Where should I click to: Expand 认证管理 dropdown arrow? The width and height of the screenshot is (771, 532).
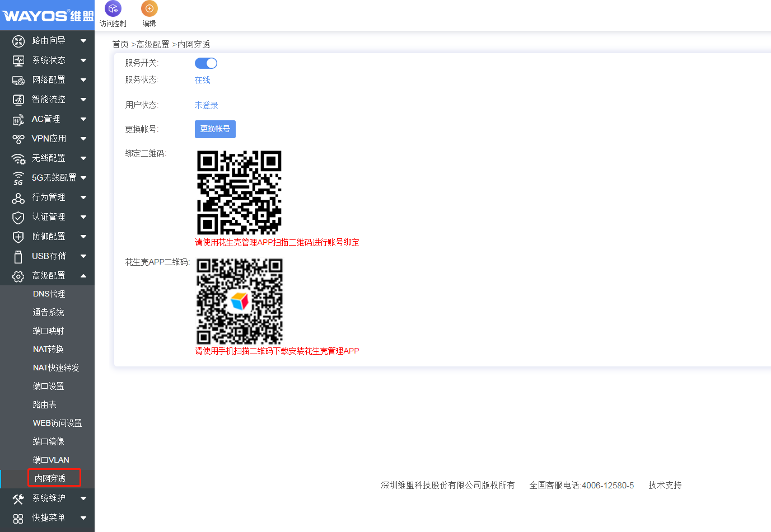click(x=83, y=217)
